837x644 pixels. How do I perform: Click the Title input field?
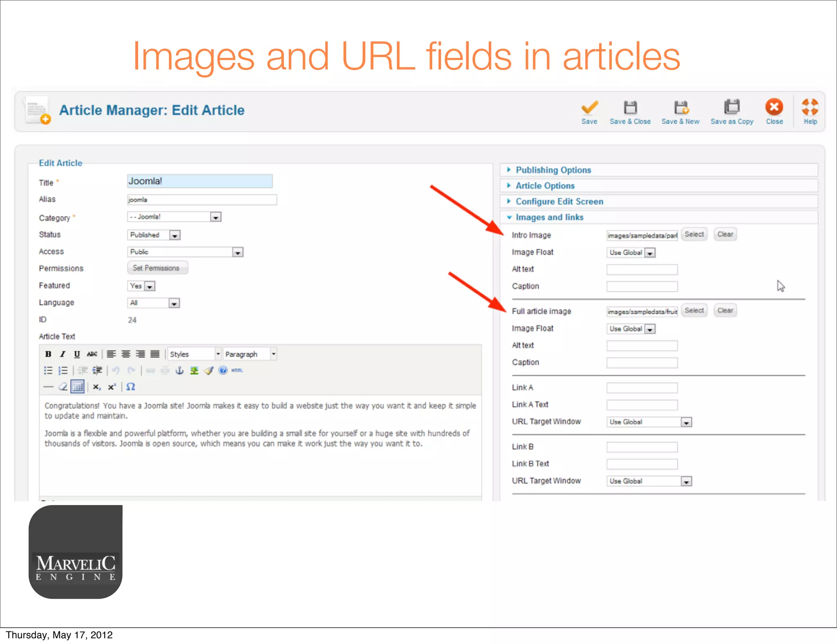click(x=200, y=181)
